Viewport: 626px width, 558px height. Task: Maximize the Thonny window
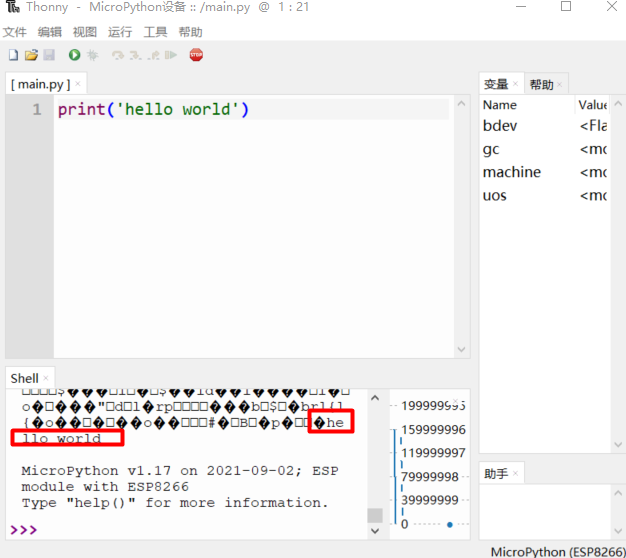click(566, 6)
